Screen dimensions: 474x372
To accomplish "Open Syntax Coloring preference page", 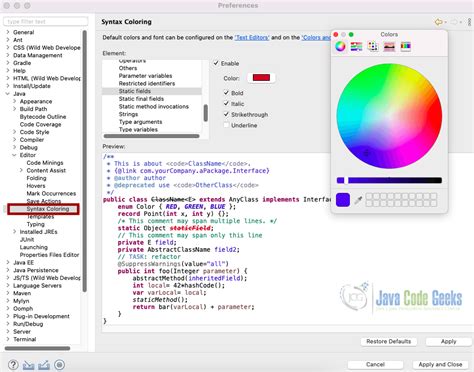I will 48,209.
